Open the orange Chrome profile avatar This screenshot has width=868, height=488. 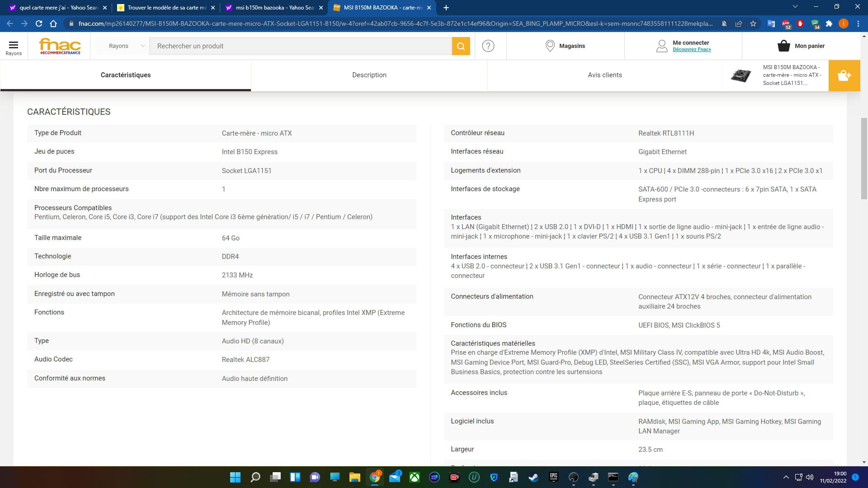coord(843,23)
